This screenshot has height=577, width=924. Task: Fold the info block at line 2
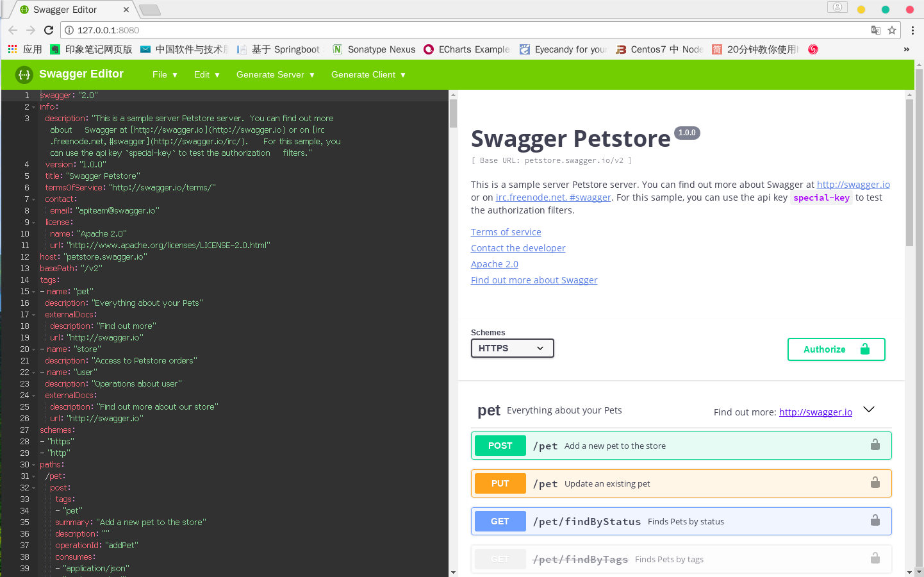click(x=34, y=107)
